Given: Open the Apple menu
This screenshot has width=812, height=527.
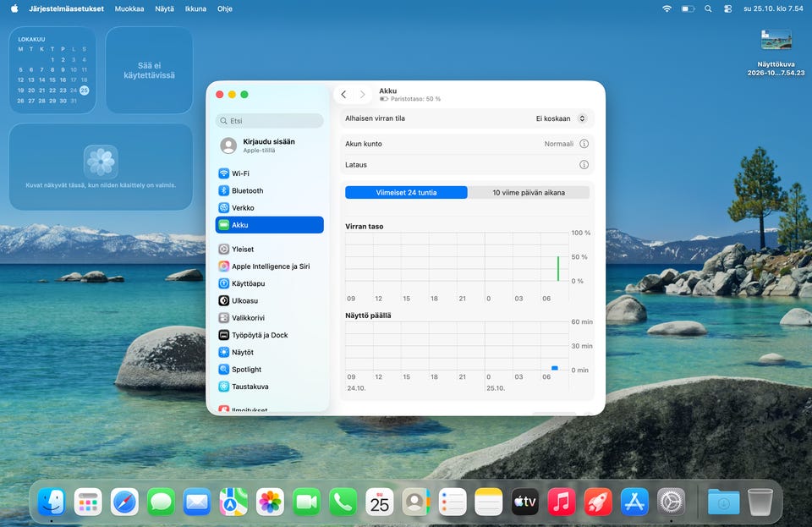Looking at the screenshot, I should pos(14,8).
